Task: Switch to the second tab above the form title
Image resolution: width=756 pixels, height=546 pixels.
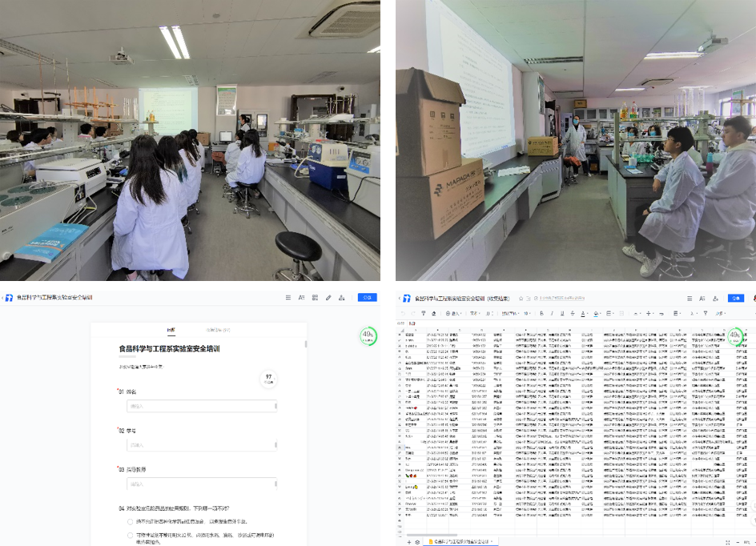Action: click(218, 330)
